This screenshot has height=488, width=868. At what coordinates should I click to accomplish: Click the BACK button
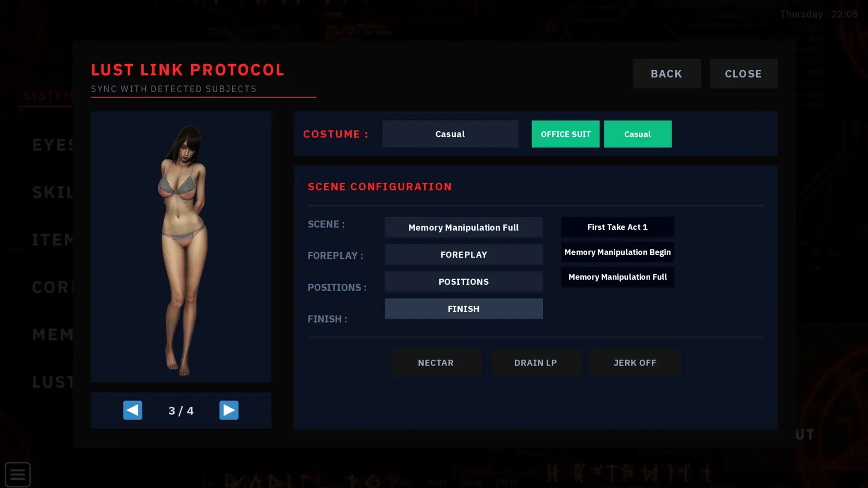666,73
